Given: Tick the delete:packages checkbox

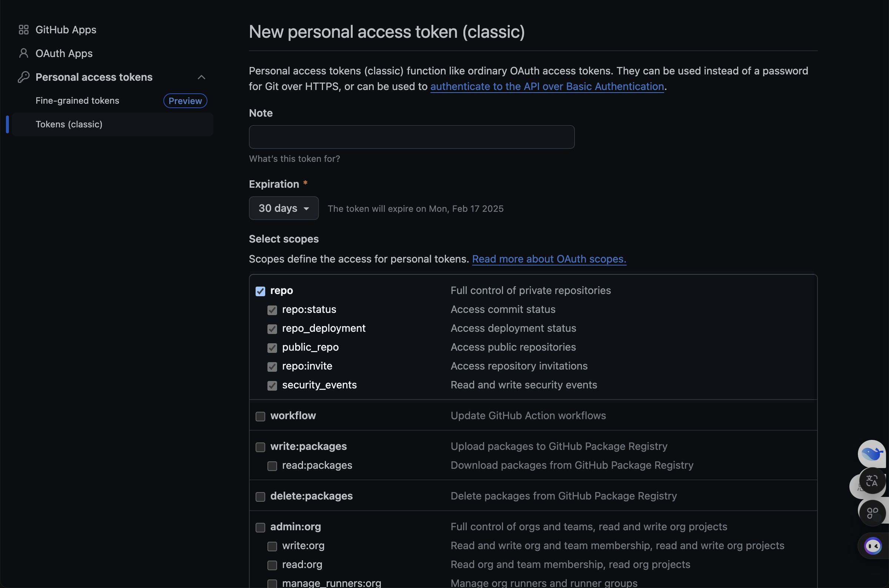Looking at the screenshot, I should click(x=260, y=497).
